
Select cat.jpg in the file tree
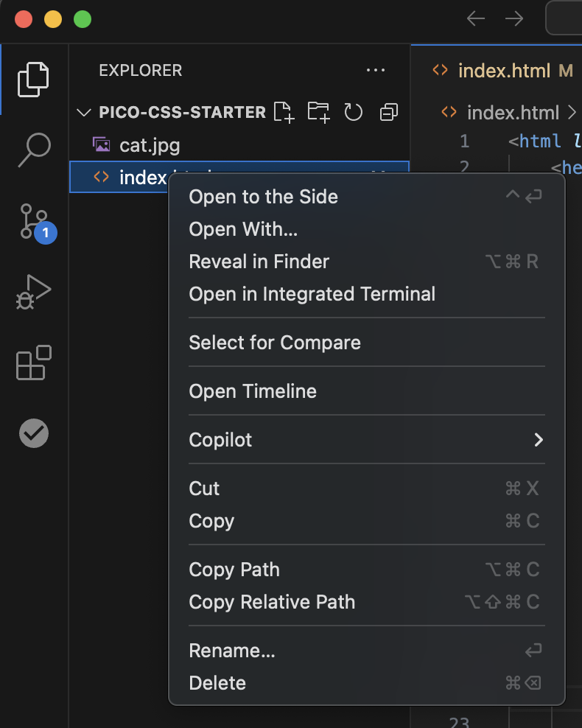coord(150,145)
